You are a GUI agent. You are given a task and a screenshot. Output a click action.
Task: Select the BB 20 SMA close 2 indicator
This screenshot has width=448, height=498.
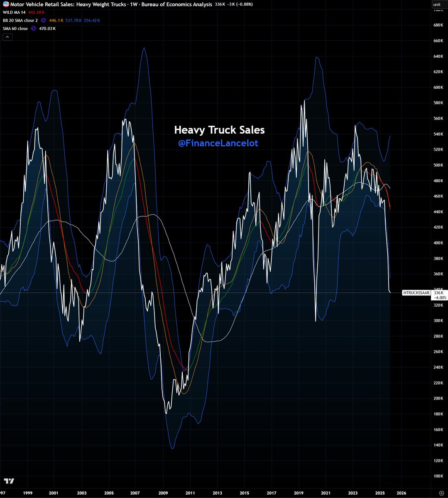[x=20, y=20]
